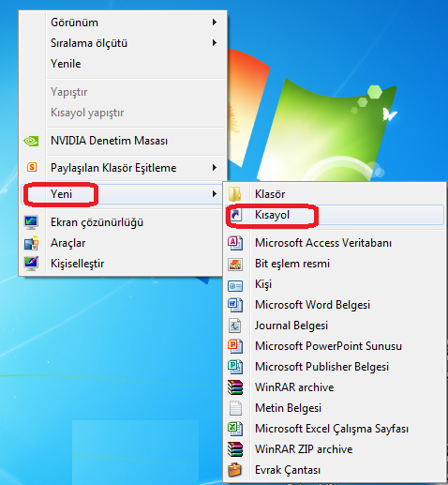Click the WinRAR ZIP archive icon
448x485 pixels.
point(235,449)
